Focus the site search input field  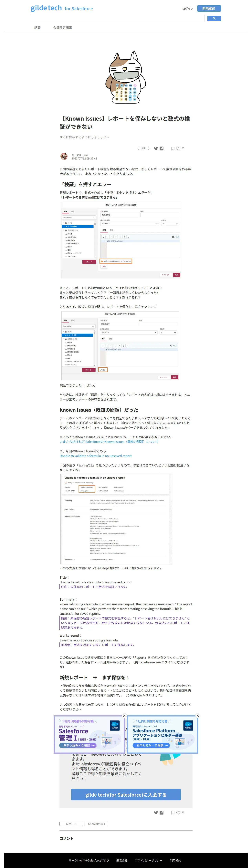coord(118,18)
